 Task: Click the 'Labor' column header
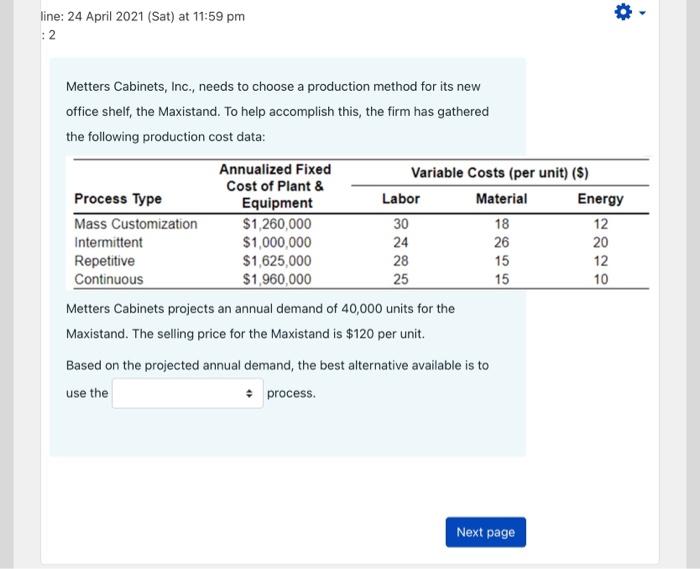(401, 199)
